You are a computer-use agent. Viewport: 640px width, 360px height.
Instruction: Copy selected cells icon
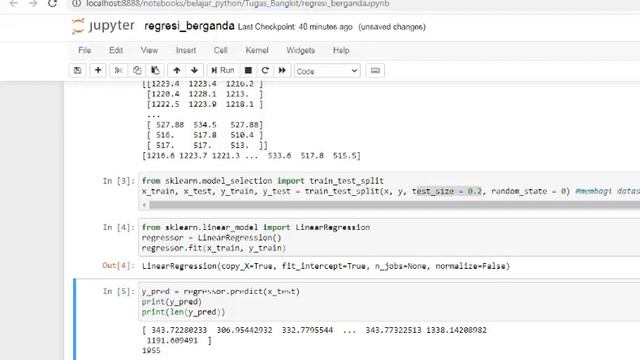(137, 71)
